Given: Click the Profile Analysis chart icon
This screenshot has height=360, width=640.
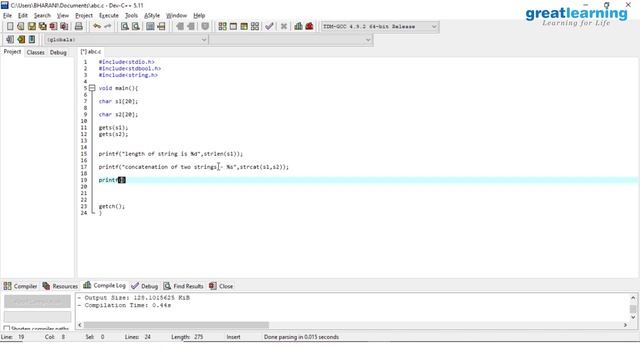Looking at the screenshot, I should point(298,27).
